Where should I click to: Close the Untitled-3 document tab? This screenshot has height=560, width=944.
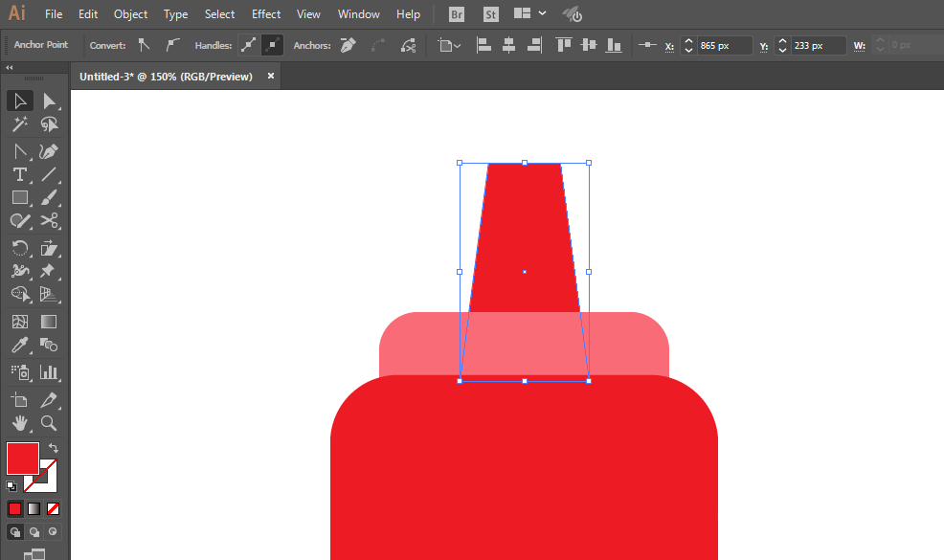271,76
